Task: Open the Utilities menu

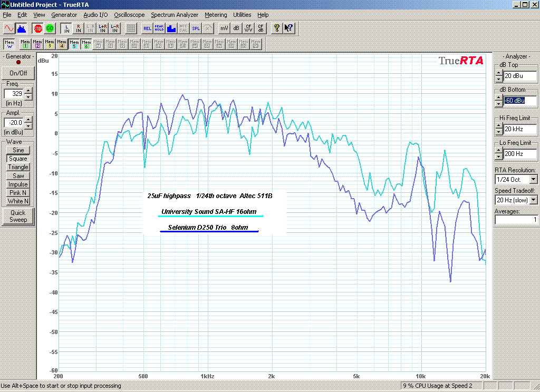Action: [x=242, y=15]
